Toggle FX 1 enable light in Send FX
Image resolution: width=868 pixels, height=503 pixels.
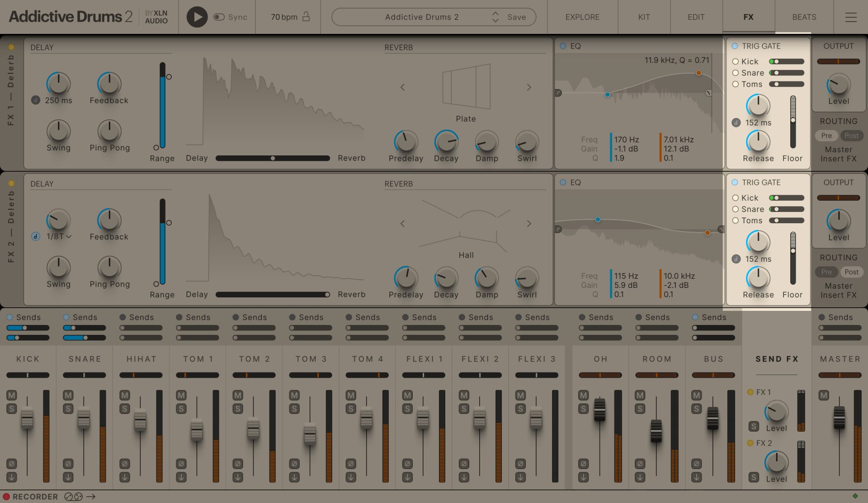750,392
